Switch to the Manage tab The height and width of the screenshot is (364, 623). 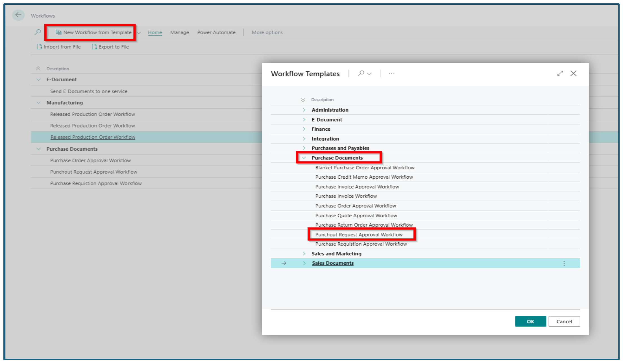[x=180, y=32]
